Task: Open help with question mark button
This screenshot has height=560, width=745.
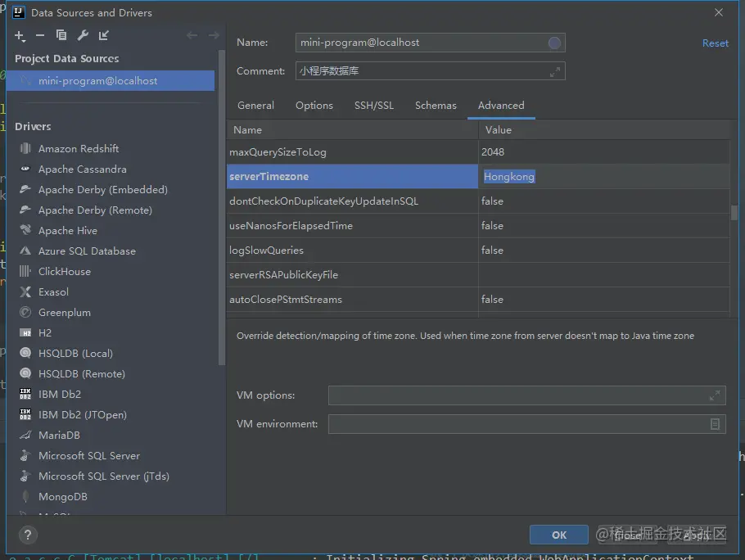Action: (x=28, y=535)
